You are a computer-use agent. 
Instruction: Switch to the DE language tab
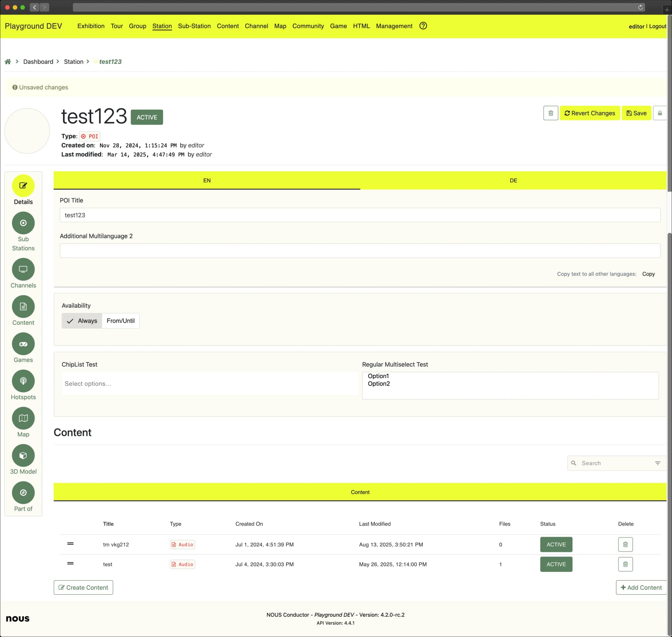tap(513, 180)
